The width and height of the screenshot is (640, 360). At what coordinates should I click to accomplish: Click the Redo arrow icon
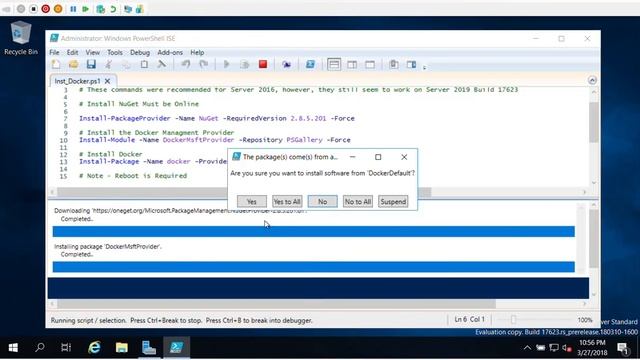tap(203, 64)
